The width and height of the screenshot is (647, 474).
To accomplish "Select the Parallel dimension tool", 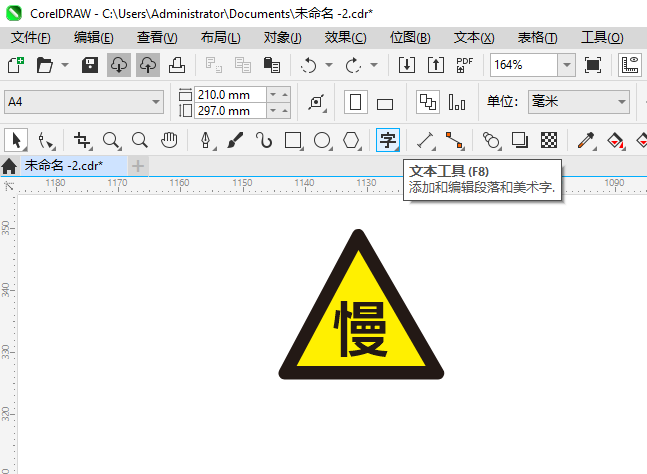I will (x=425, y=140).
